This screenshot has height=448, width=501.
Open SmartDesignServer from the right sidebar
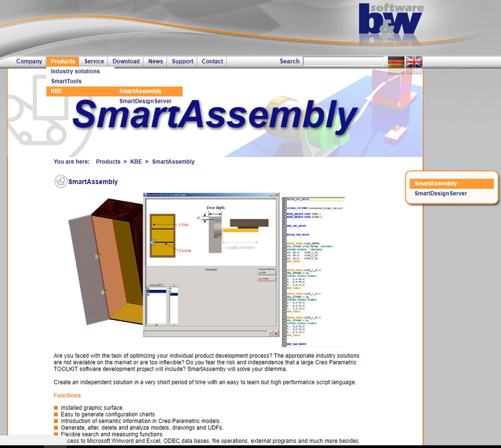click(x=441, y=193)
